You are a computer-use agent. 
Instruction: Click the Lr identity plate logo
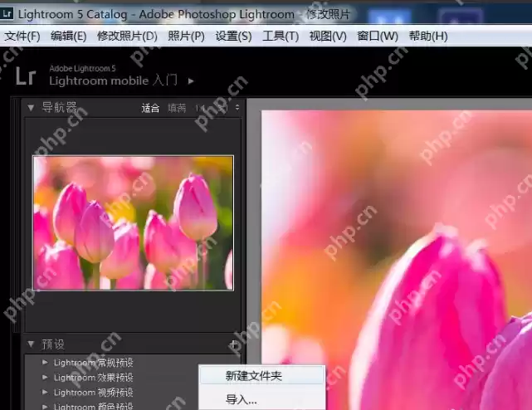click(26, 76)
